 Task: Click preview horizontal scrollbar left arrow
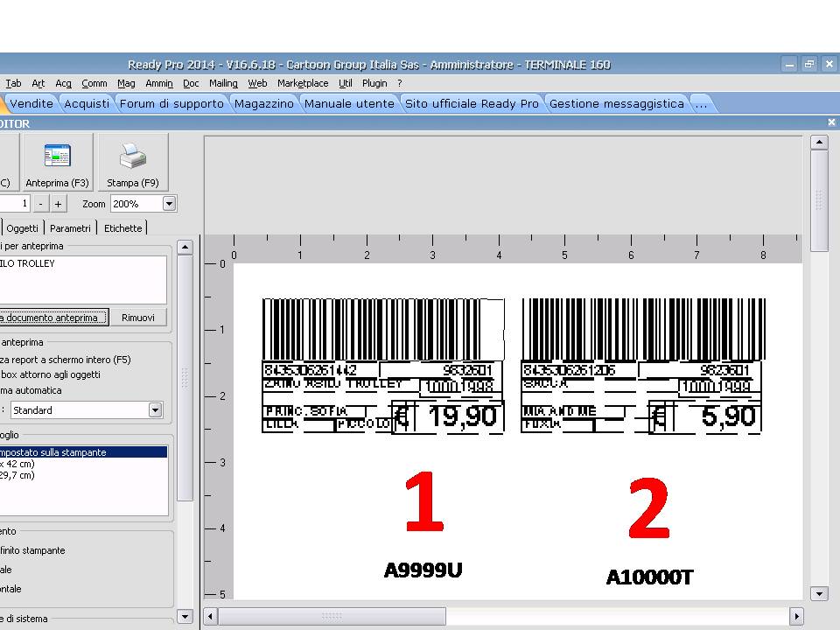(211, 616)
